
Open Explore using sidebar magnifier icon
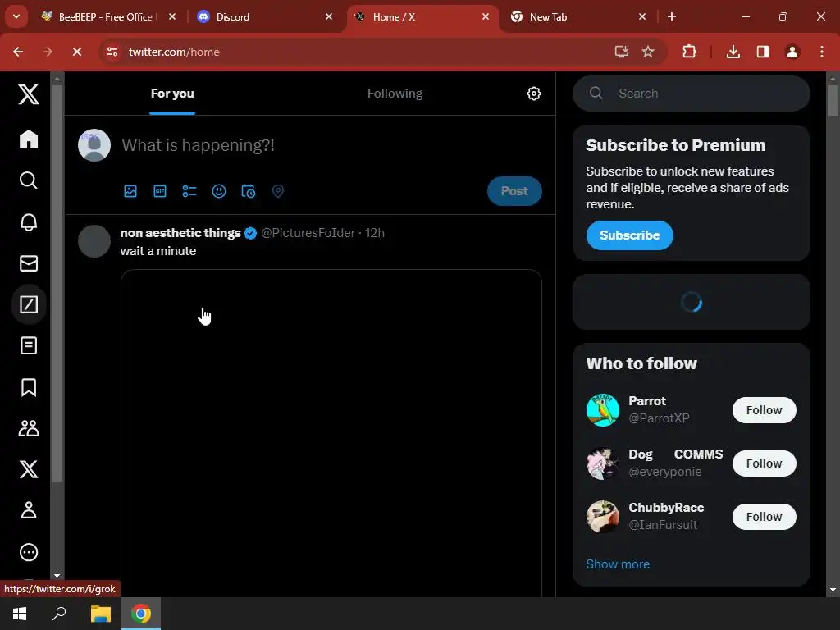pos(29,180)
